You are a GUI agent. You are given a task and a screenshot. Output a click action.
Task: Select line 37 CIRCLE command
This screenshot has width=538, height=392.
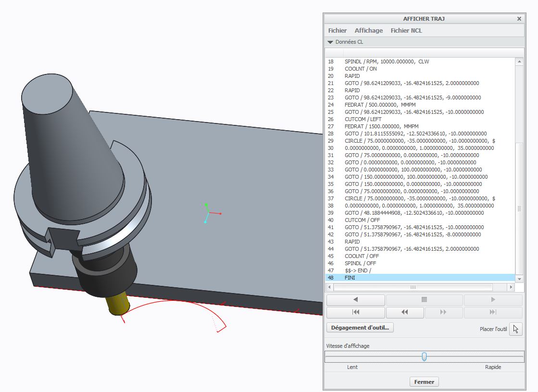(420, 198)
